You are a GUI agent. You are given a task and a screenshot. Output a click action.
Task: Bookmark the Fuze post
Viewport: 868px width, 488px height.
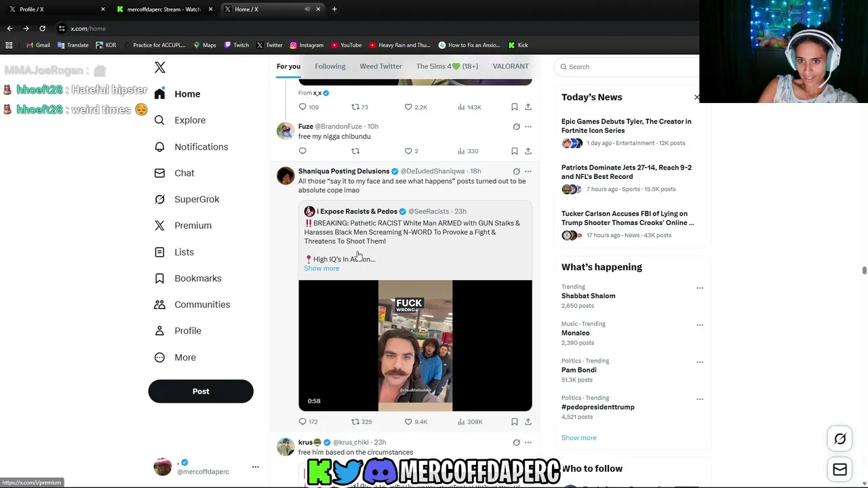point(515,151)
